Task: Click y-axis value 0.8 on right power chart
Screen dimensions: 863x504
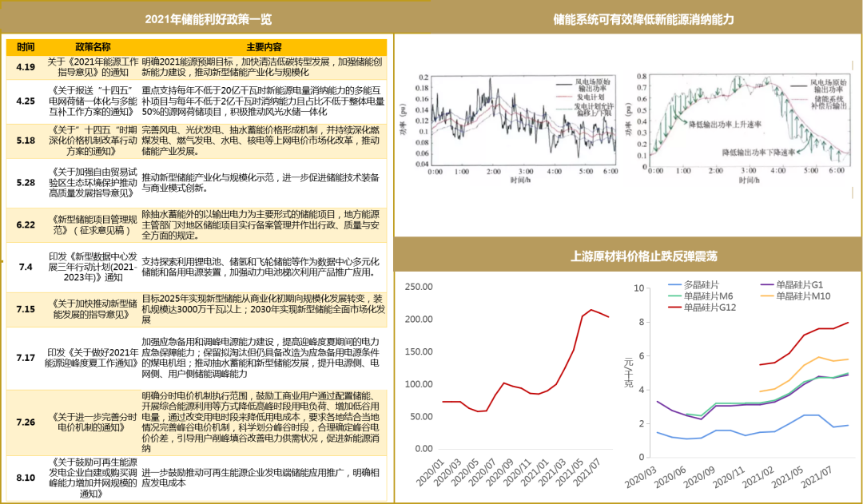Action: tap(641, 77)
